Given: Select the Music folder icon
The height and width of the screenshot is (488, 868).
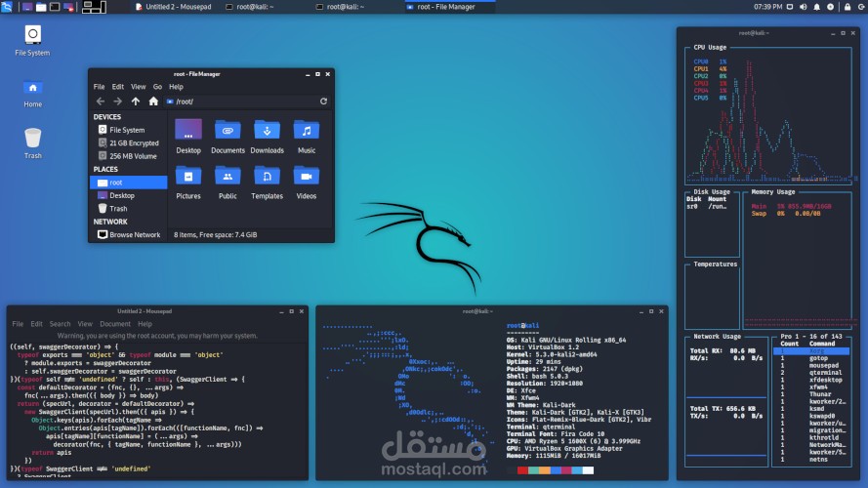Looking at the screenshot, I should point(307,136).
